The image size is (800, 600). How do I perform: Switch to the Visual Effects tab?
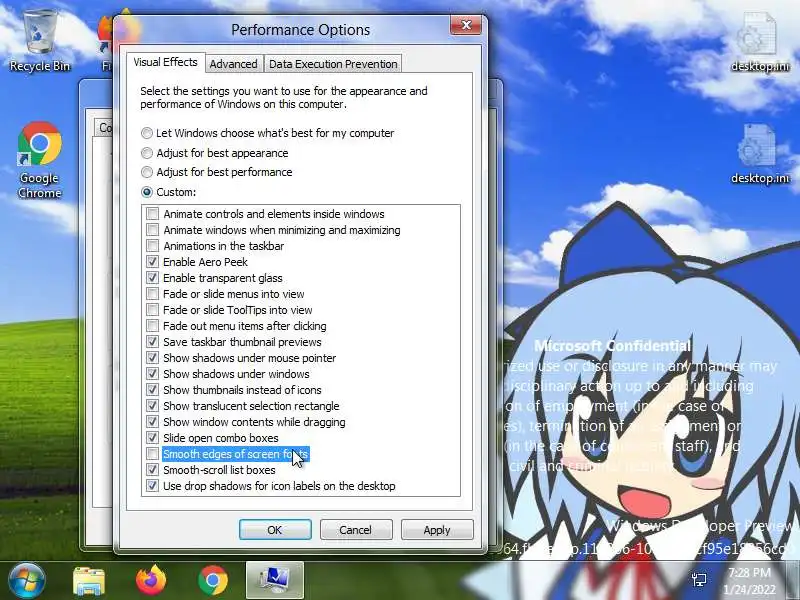[165, 62]
